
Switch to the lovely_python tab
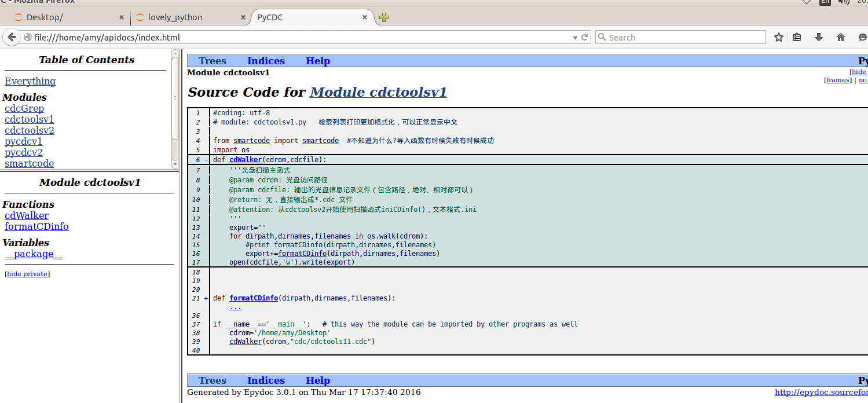[x=190, y=17]
